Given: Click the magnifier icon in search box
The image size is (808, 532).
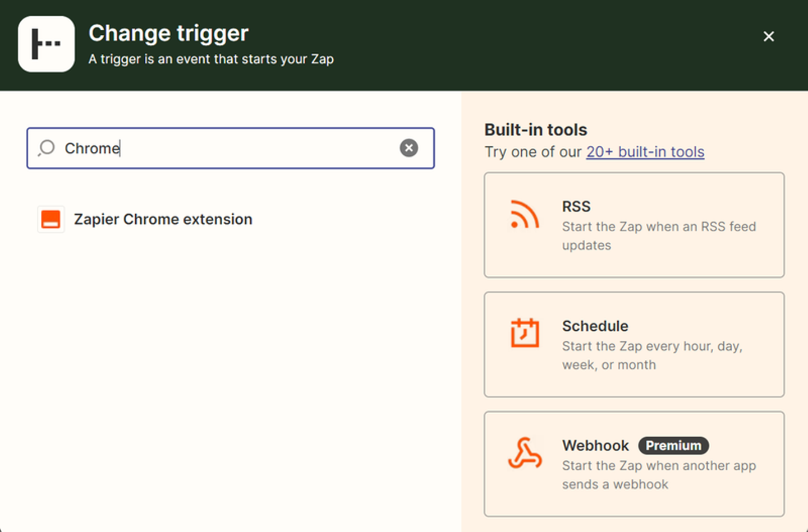Looking at the screenshot, I should 47,148.
